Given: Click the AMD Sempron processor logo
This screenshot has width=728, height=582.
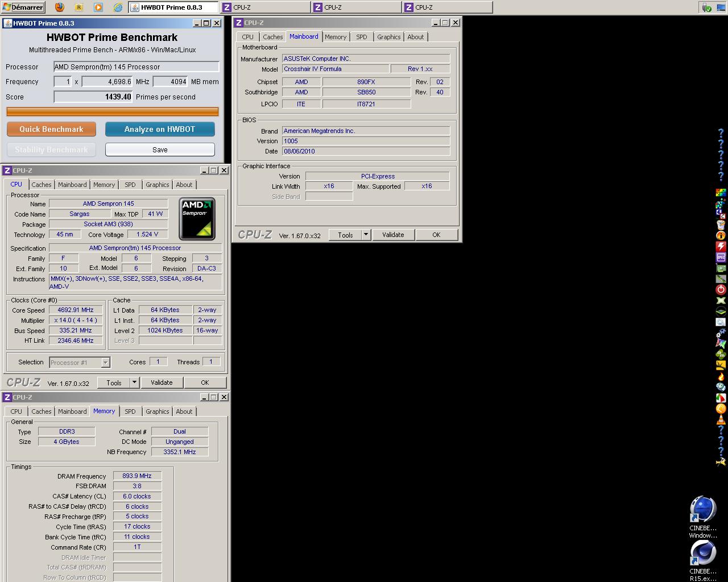Looking at the screenshot, I should click(x=197, y=219).
